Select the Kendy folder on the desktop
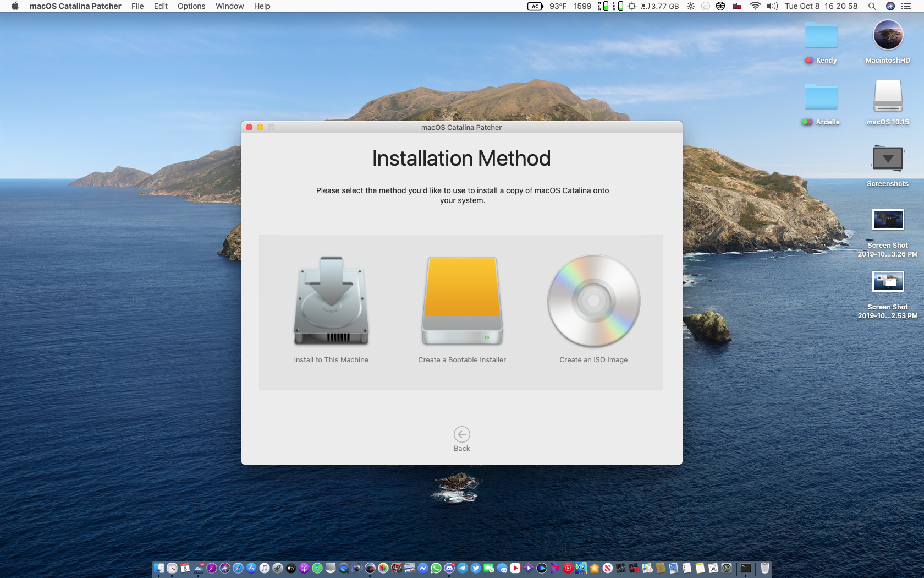This screenshot has height=578, width=924. [821, 43]
